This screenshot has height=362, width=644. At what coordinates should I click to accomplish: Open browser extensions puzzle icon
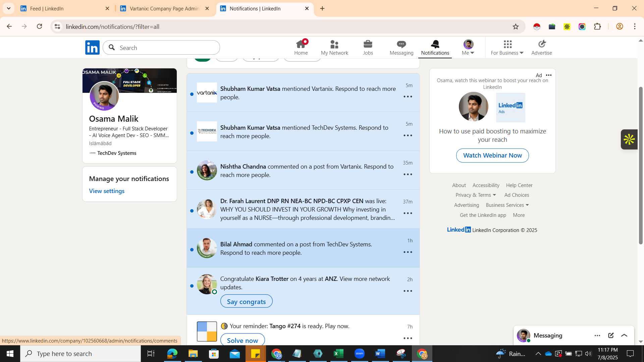pyautogui.click(x=597, y=26)
